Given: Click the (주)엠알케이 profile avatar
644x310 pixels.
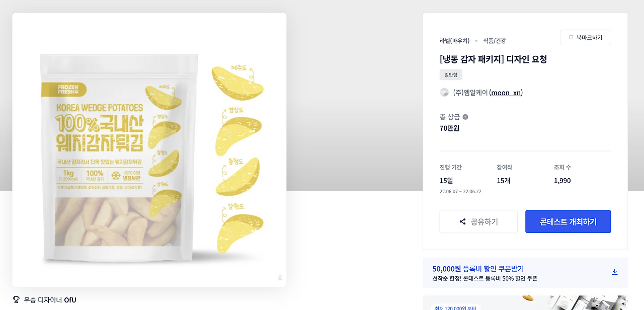Looking at the screenshot, I should (444, 92).
